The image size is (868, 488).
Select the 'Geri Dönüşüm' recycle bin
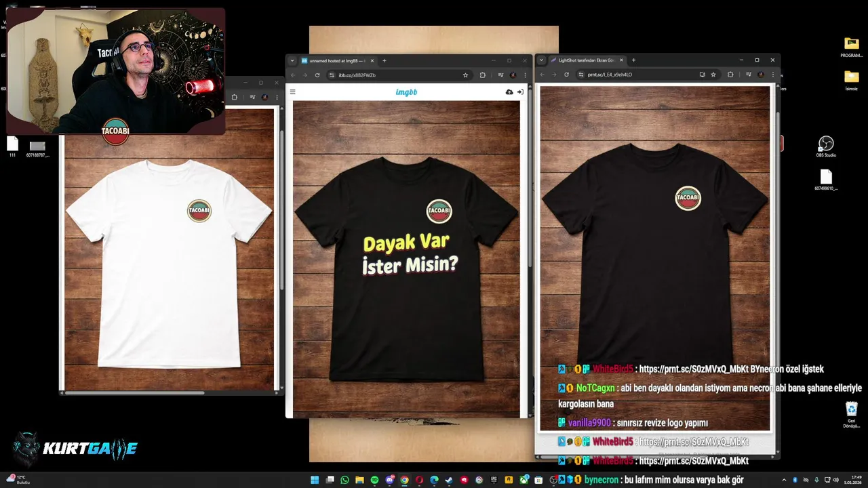click(x=852, y=415)
